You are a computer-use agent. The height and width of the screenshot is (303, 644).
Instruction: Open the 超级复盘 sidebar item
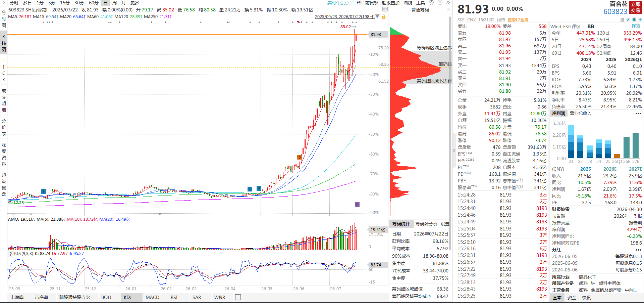coord(4,184)
